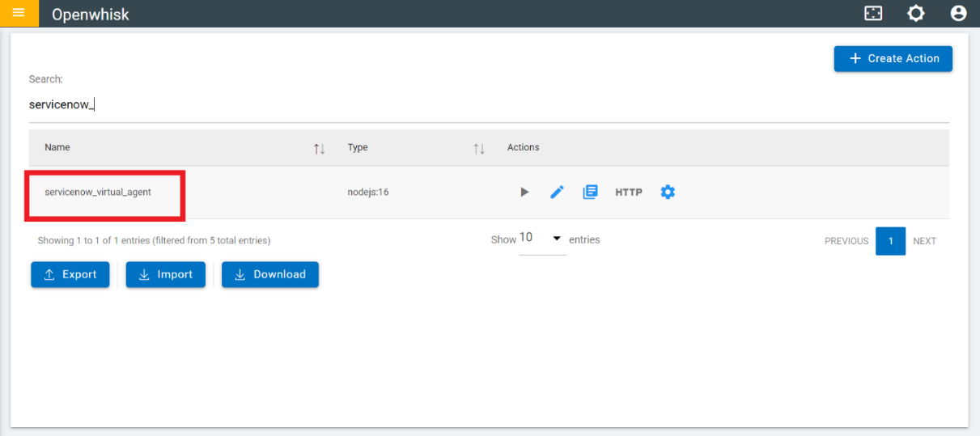Click the Openwhisk title
Image resolution: width=980 pixels, height=436 pixels.
(x=91, y=14)
